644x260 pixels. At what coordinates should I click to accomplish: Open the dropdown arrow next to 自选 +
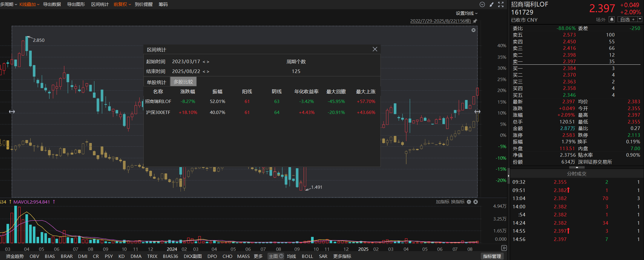click(640, 19)
